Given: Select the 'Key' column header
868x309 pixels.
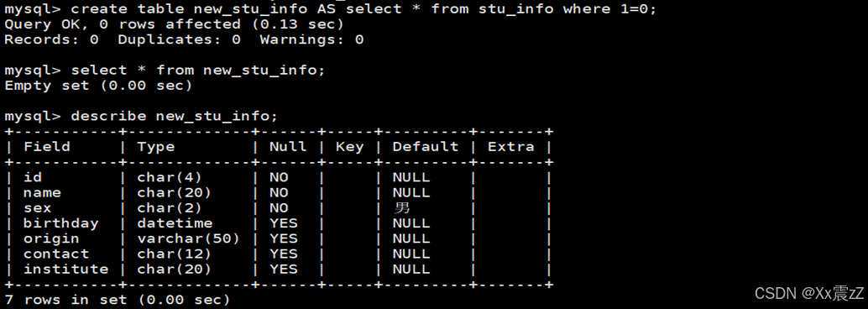Looking at the screenshot, I should (350, 147).
